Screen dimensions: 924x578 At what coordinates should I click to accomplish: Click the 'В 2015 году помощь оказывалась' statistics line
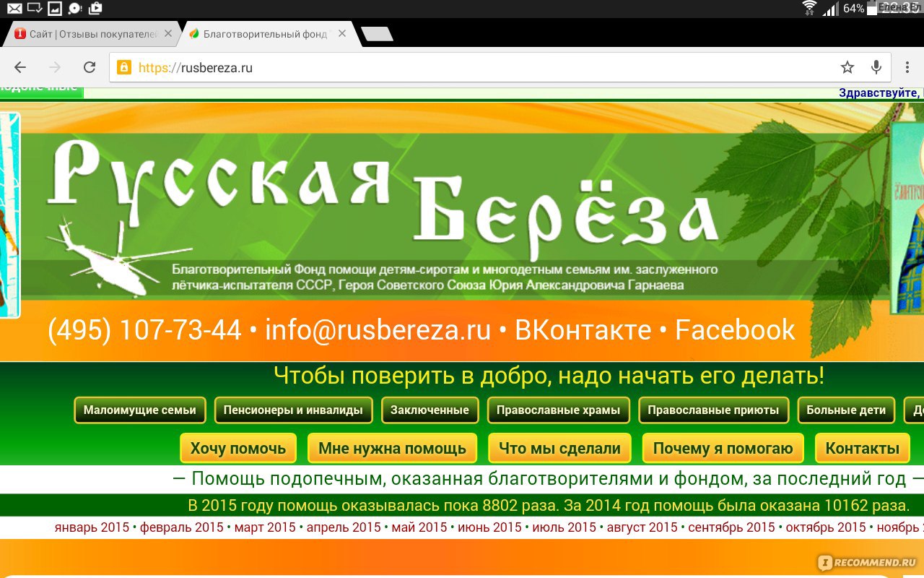tap(548, 504)
